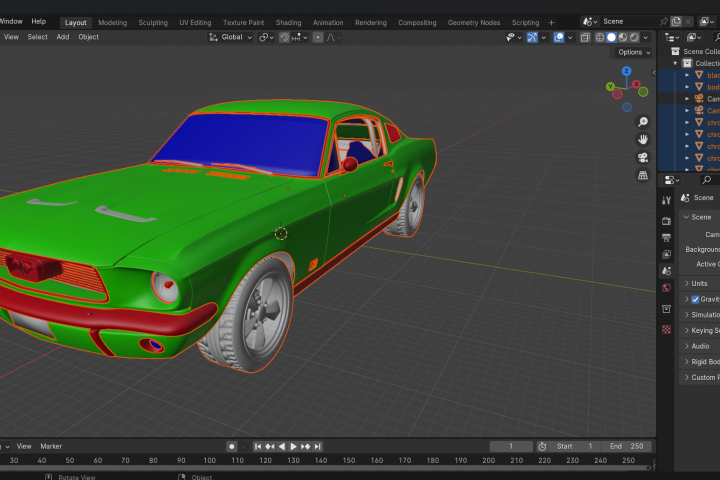Click the search icon in properties editor

[707, 180]
